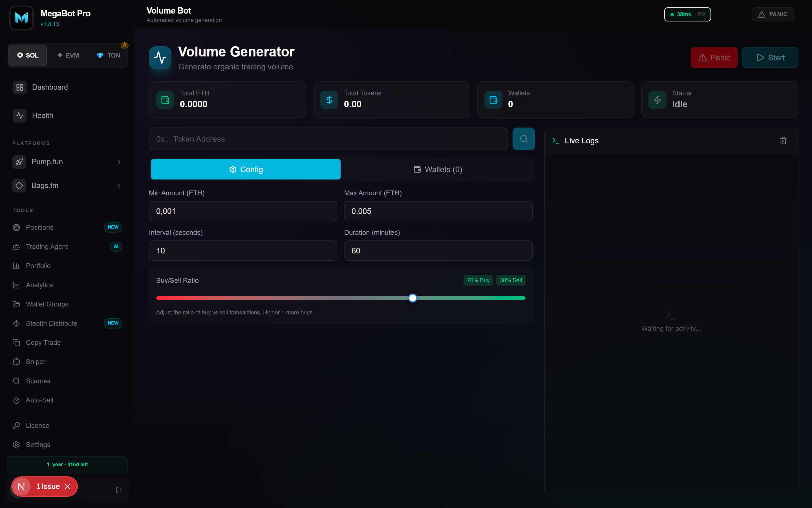Click the Wallet Groups folder icon
This screenshot has width=812, height=508.
coord(16,304)
